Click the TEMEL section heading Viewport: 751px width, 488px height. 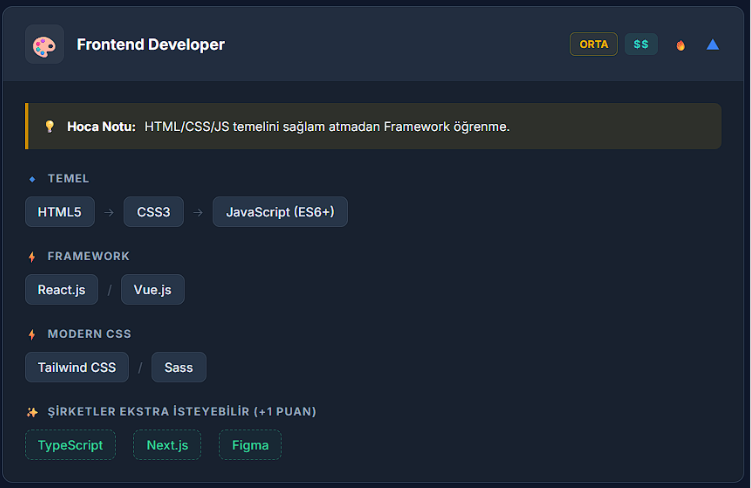[68, 179]
